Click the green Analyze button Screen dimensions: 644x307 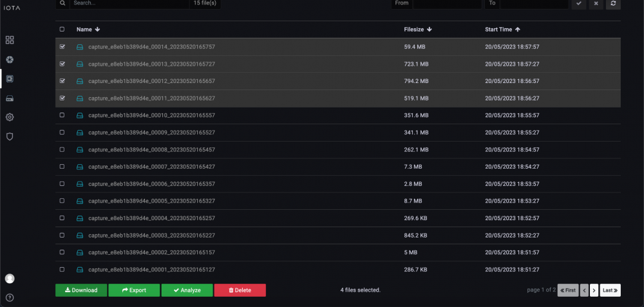(187, 290)
